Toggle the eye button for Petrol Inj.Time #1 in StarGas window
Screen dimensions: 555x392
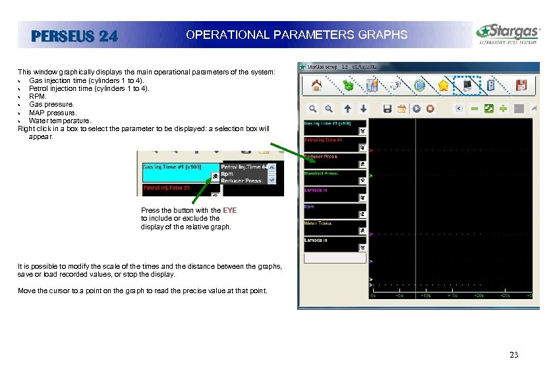point(362,148)
